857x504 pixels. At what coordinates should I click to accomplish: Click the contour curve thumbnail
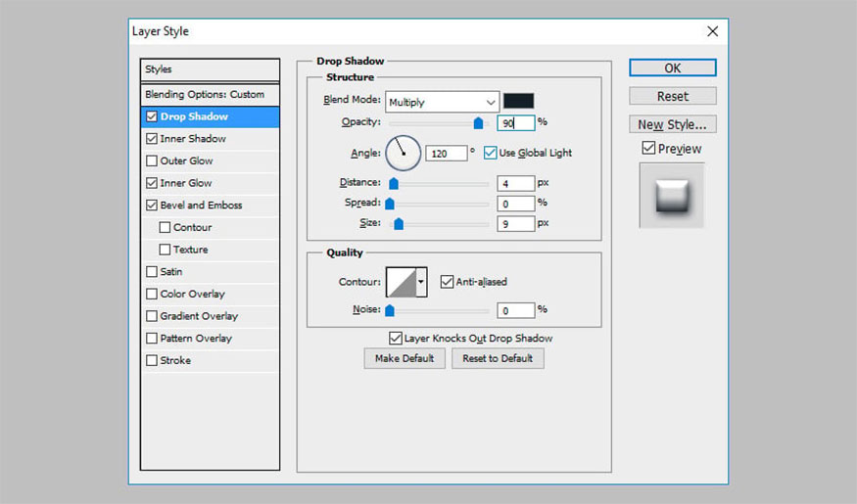[401, 283]
